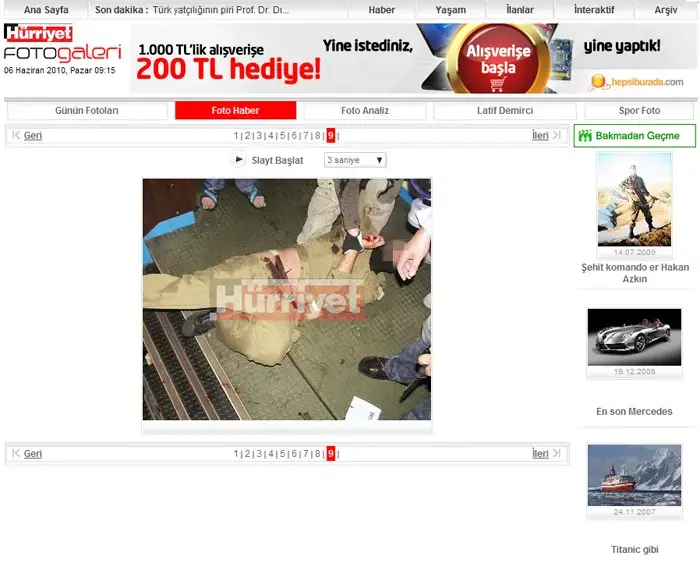
Task: Go to page 1 in top pagination
Action: pyautogui.click(x=236, y=136)
